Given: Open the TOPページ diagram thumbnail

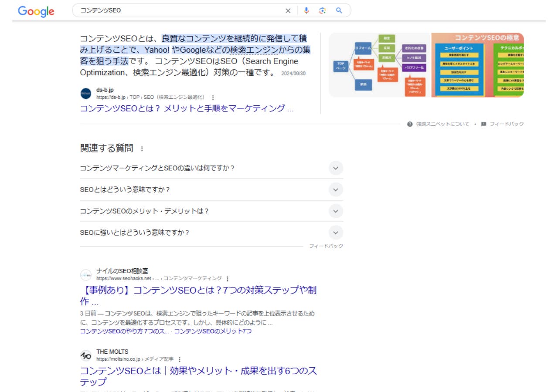Looking at the screenshot, I should (380, 65).
